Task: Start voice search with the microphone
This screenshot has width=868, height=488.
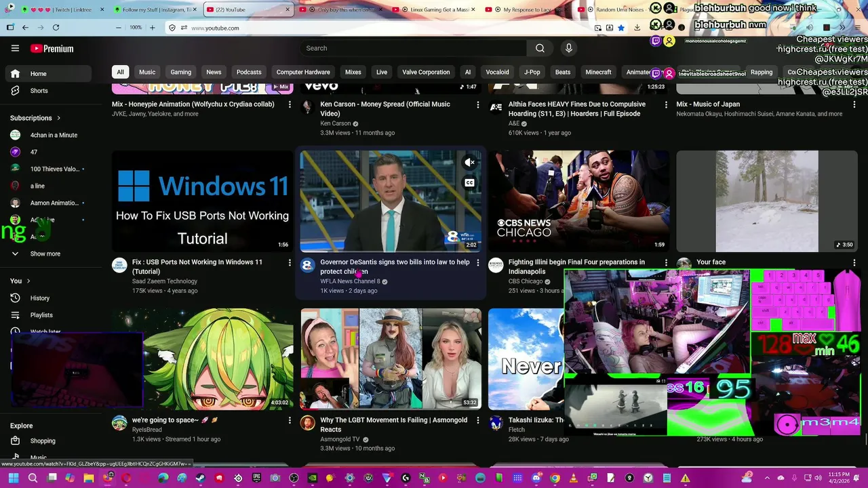Action: (569, 48)
